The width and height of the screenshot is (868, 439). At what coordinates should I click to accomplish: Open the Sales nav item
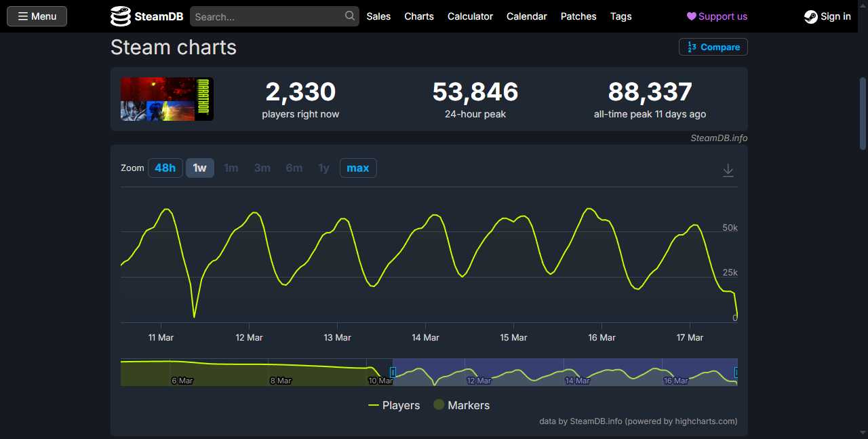tap(378, 16)
